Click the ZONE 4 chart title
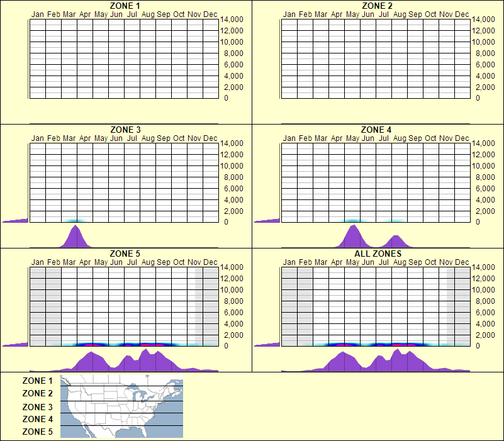 (376, 130)
